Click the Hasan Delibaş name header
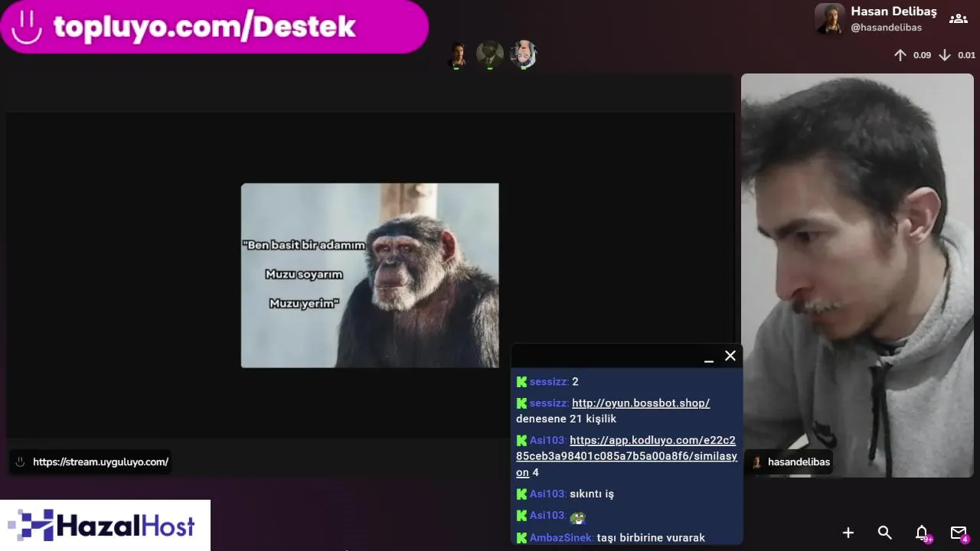The height and width of the screenshot is (551, 980). 893,11
